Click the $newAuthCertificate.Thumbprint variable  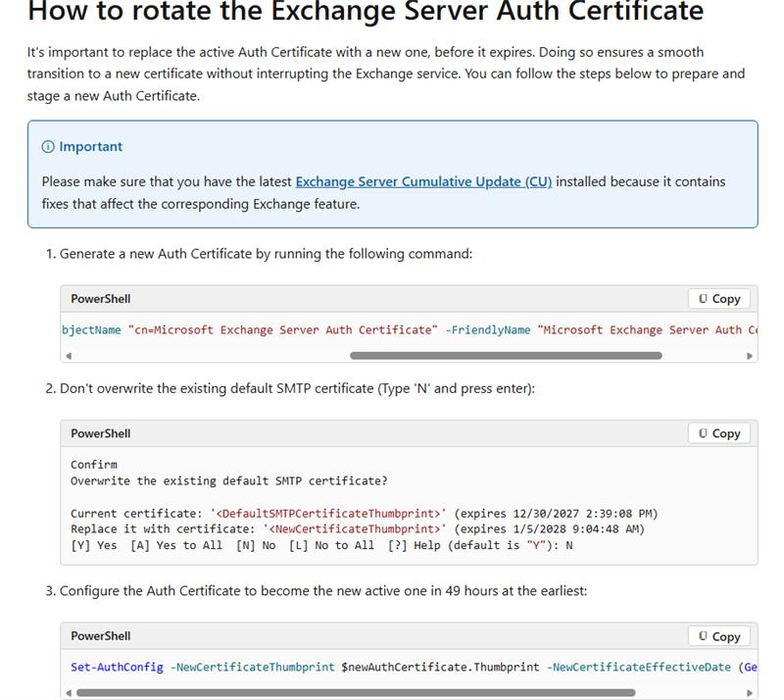point(440,667)
